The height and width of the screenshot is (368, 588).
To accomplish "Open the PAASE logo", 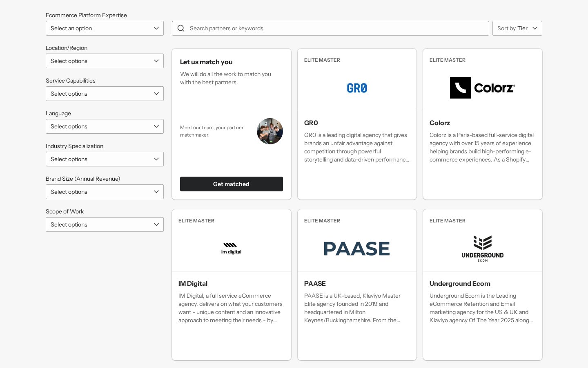I will pyautogui.click(x=357, y=249).
